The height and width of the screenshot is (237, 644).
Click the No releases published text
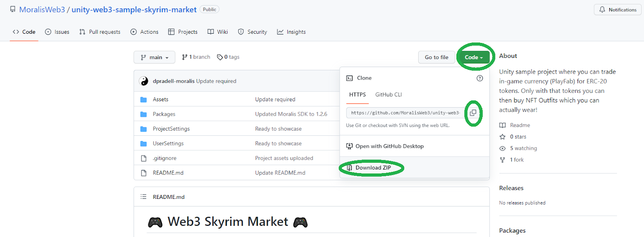click(x=522, y=203)
